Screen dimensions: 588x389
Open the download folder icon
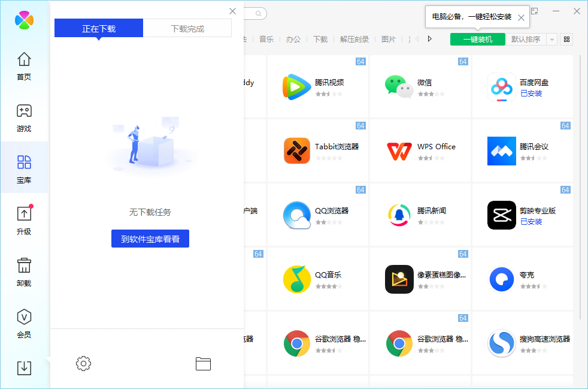[x=203, y=363]
